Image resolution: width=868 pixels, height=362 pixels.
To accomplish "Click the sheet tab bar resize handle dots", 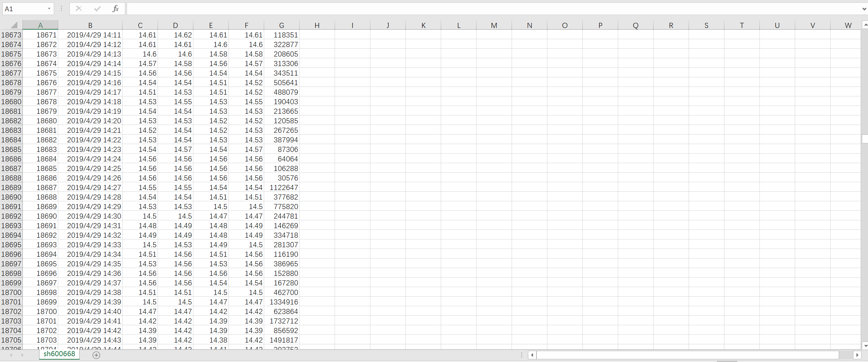I will point(521,355).
